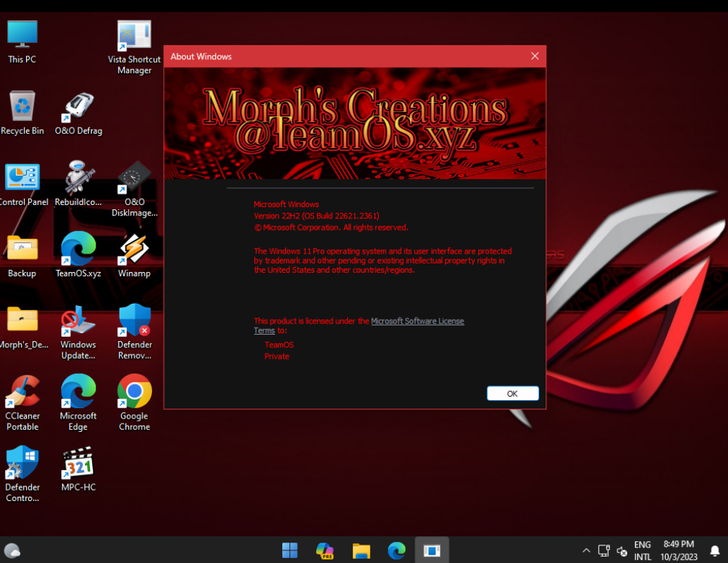Select the Control Panel desktop icon
728x563 pixels.
click(22, 185)
